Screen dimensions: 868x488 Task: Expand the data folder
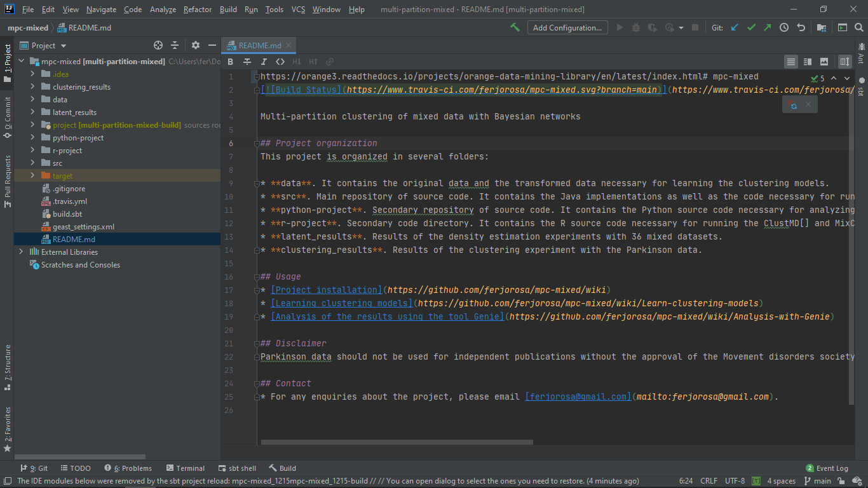pyautogui.click(x=32, y=100)
